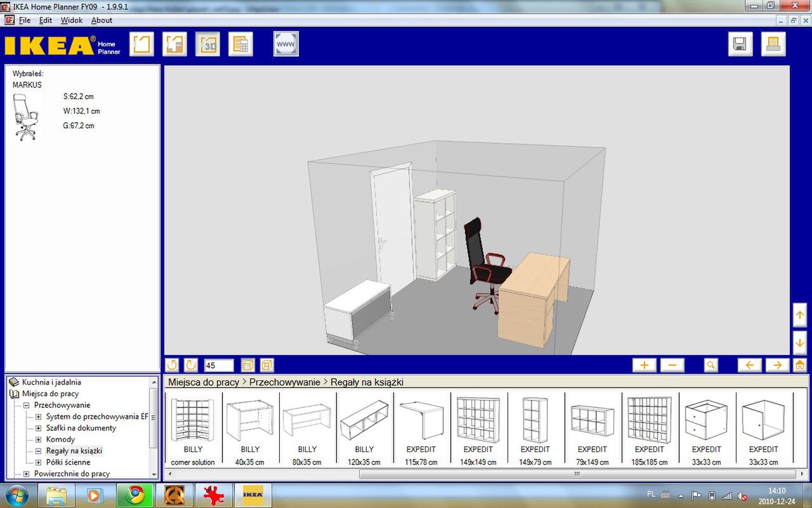Open the About menu
The image size is (812, 508).
click(101, 20)
